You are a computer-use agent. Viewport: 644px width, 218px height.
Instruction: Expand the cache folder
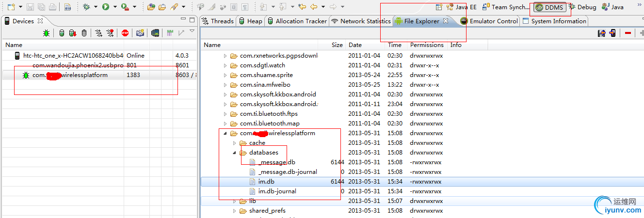234,143
